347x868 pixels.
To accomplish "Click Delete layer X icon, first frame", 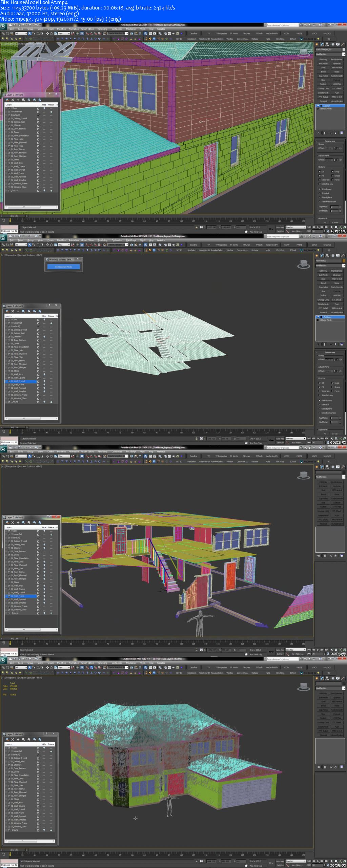I will (13, 100).
